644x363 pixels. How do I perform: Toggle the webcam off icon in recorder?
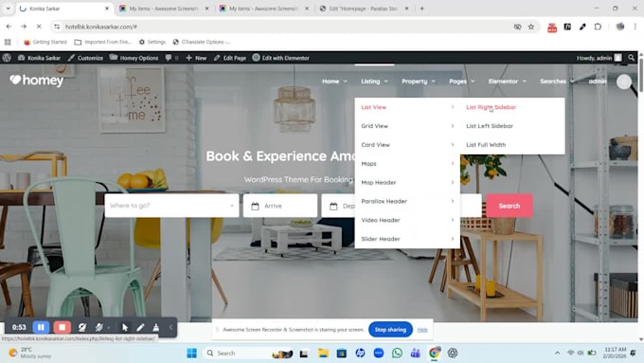82,327
